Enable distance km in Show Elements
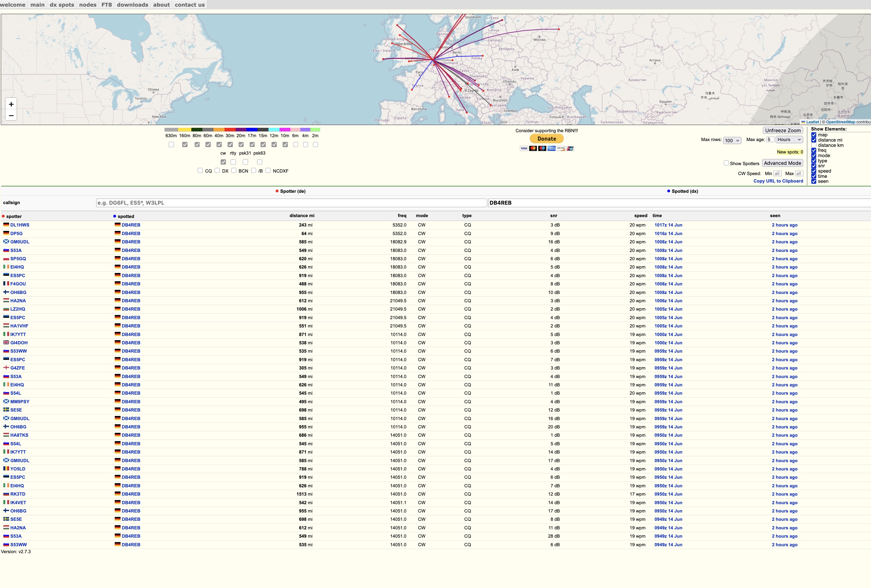The height and width of the screenshot is (588, 871). point(814,145)
